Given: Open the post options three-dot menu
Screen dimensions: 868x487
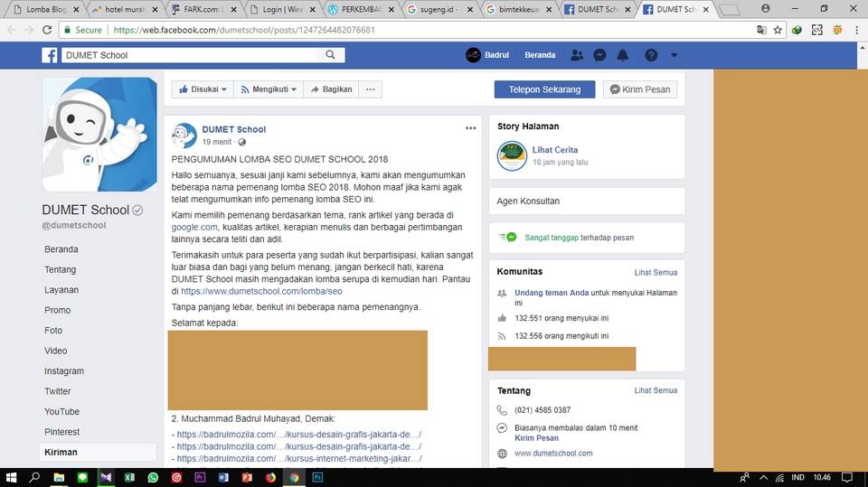Looking at the screenshot, I should pyautogui.click(x=470, y=127).
